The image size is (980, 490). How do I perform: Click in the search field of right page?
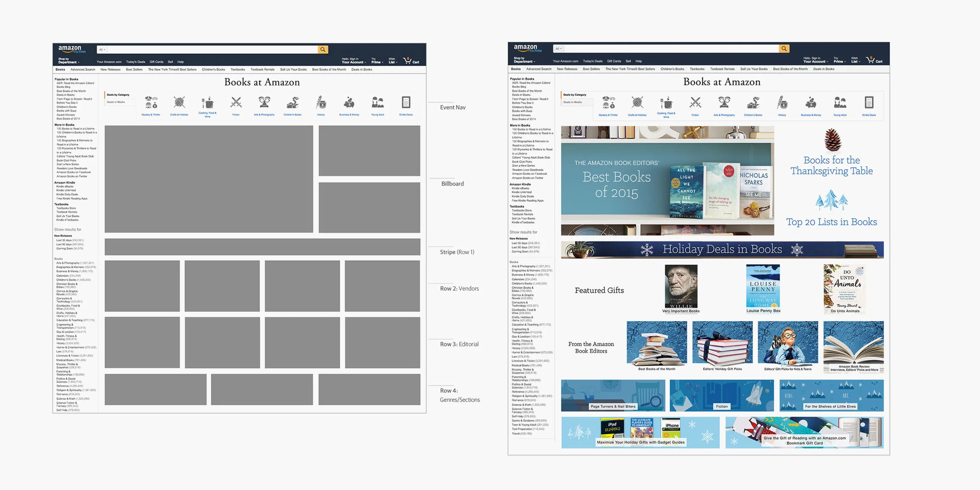click(x=671, y=49)
